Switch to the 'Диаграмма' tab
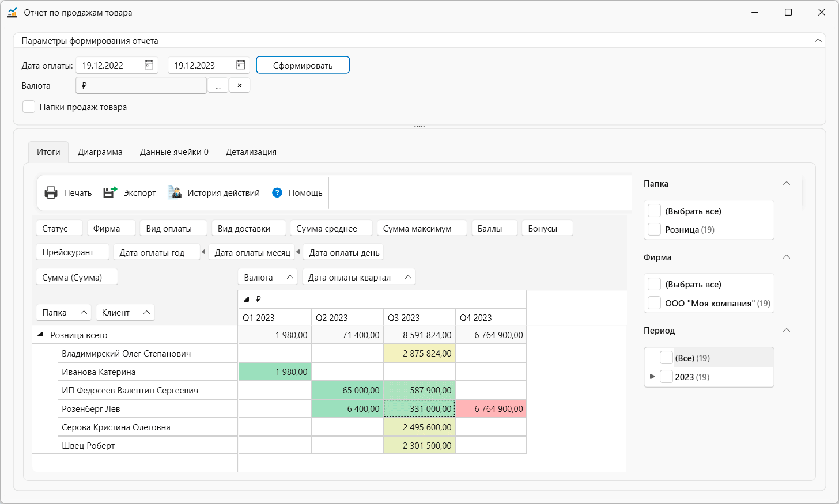Image resolution: width=839 pixels, height=504 pixels. click(100, 152)
